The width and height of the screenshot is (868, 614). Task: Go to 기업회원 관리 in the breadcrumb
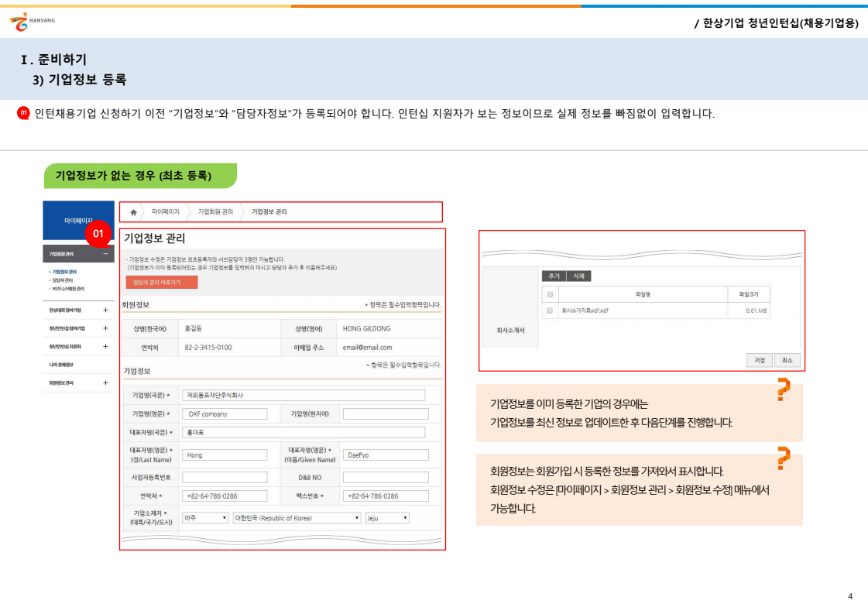point(215,211)
